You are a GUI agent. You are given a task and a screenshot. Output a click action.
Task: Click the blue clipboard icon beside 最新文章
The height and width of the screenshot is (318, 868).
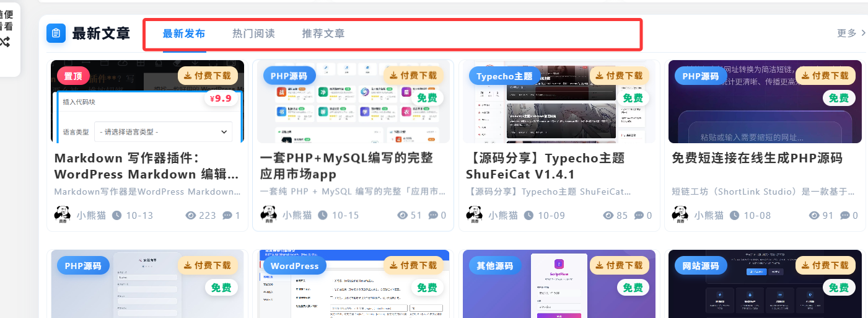[56, 33]
